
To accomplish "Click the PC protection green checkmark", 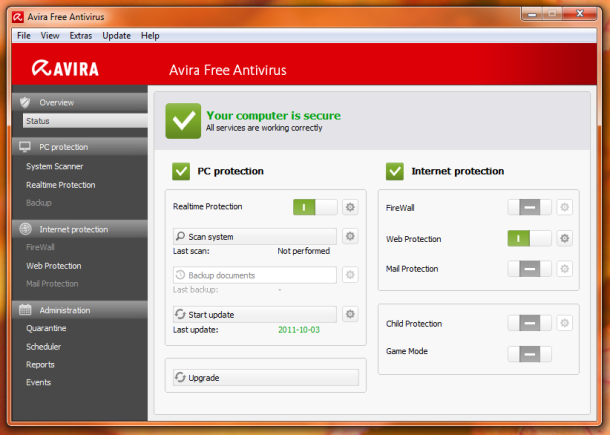I will [181, 171].
